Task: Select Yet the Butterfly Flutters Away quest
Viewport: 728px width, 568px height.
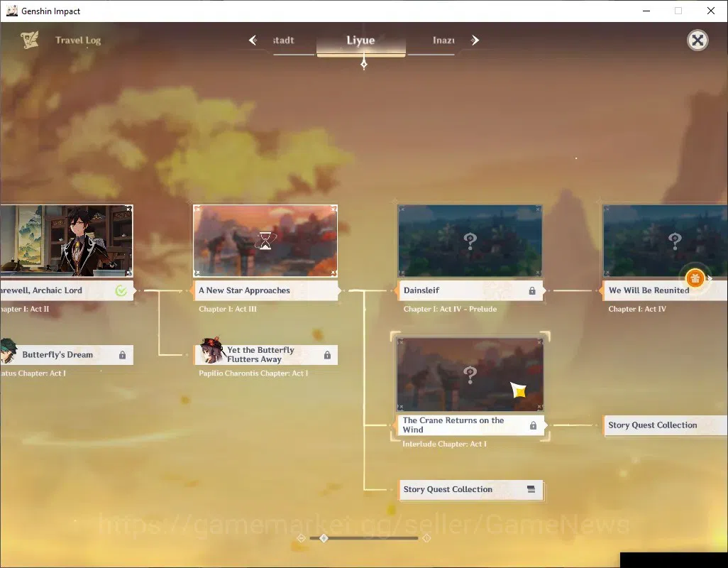Action: (x=266, y=355)
